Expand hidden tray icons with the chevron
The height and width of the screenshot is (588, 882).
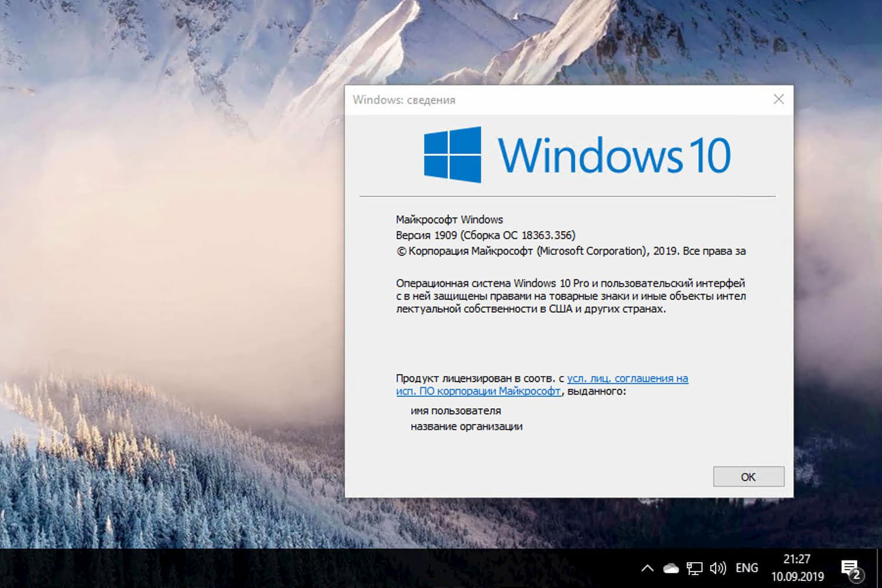click(x=647, y=568)
